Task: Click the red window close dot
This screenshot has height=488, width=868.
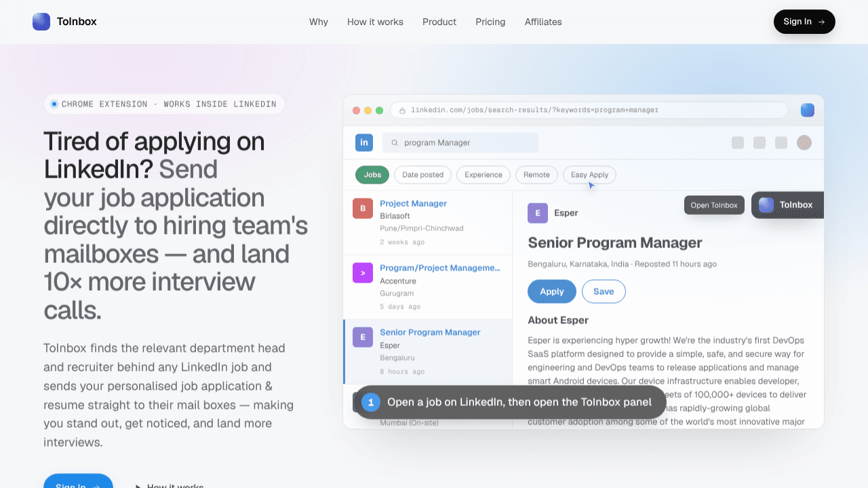Action: point(357,110)
